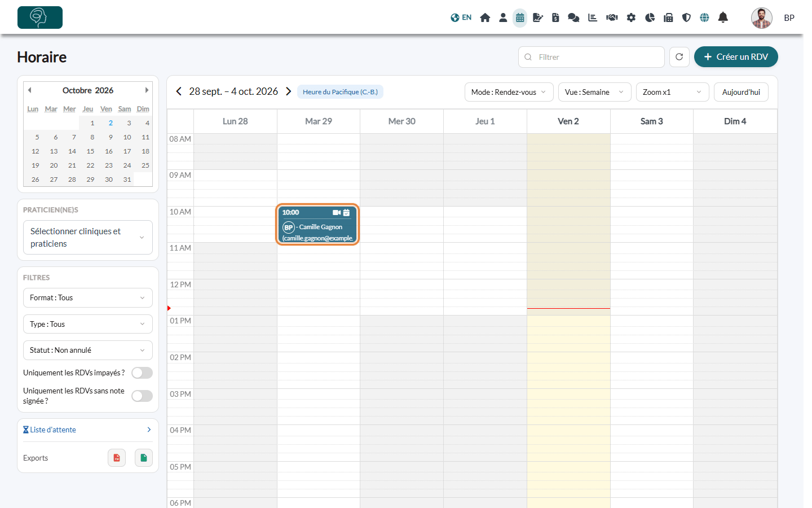The width and height of the screenshot is (812, 508).
Task: Click the app logo in the header
Action: click(40, 17)
